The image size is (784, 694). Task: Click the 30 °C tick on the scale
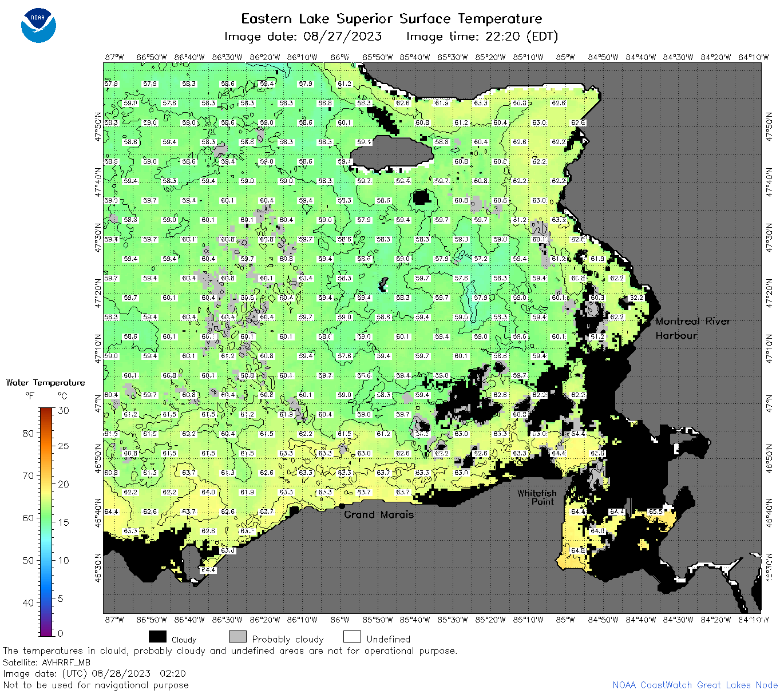pos(64,410)
